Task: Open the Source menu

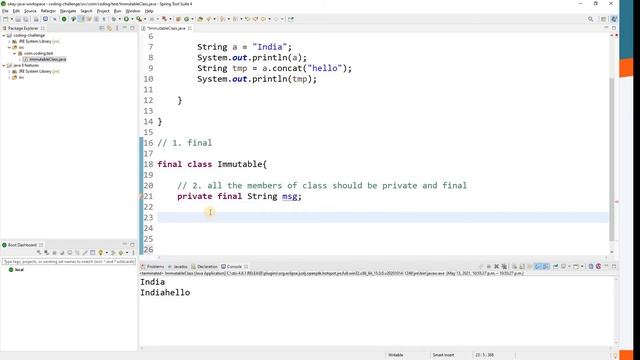Action: pos(30,11)
